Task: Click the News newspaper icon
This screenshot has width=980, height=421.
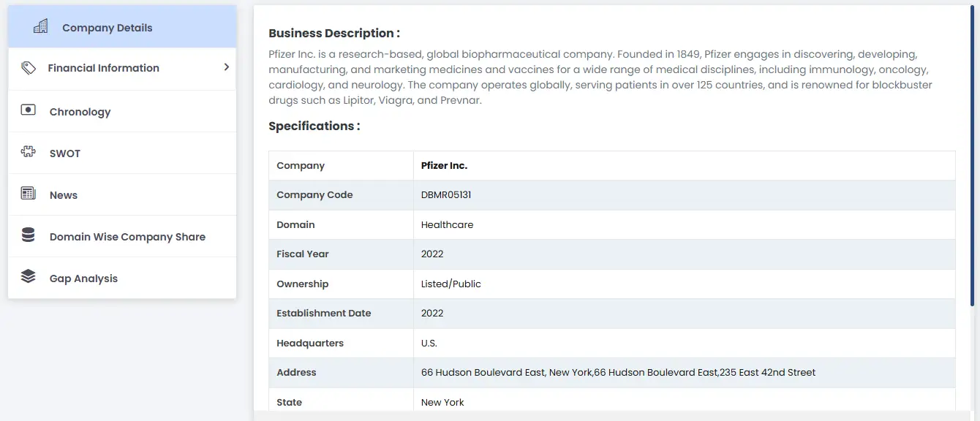Action: pyautogui.click(x=29, y=194)
